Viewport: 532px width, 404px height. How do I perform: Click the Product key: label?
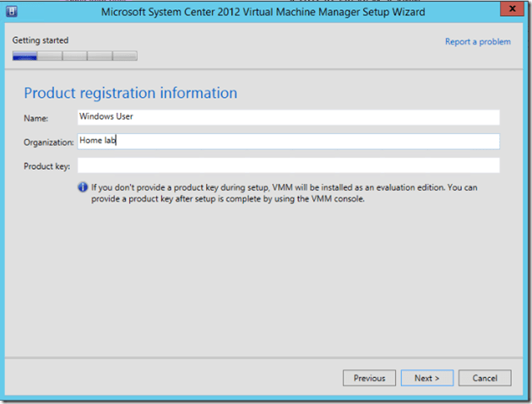46,166
